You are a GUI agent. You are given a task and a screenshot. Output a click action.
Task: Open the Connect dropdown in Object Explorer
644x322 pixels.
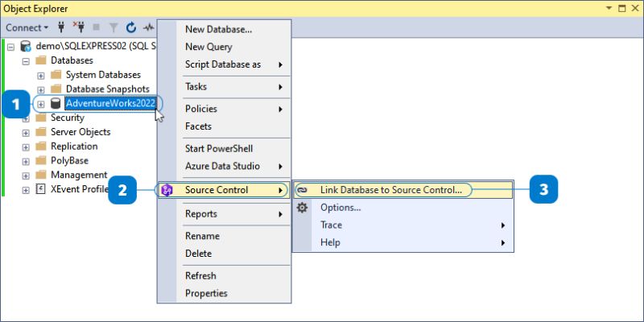(27, 27)
